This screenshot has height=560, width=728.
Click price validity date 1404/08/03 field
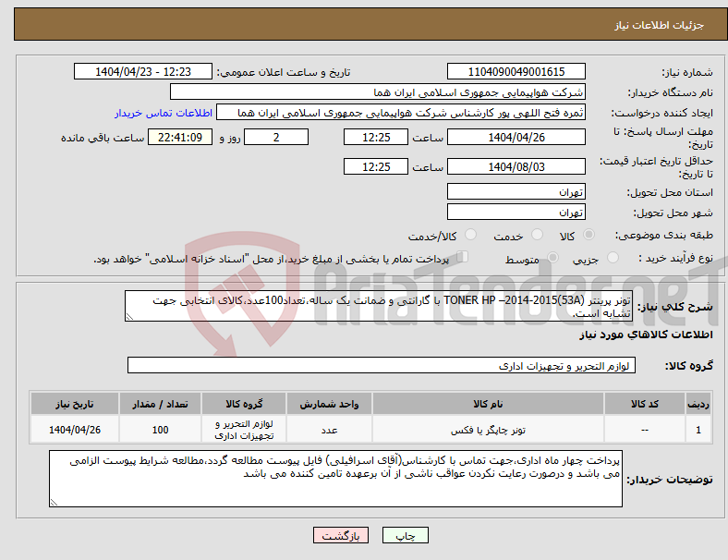(516, 166)
